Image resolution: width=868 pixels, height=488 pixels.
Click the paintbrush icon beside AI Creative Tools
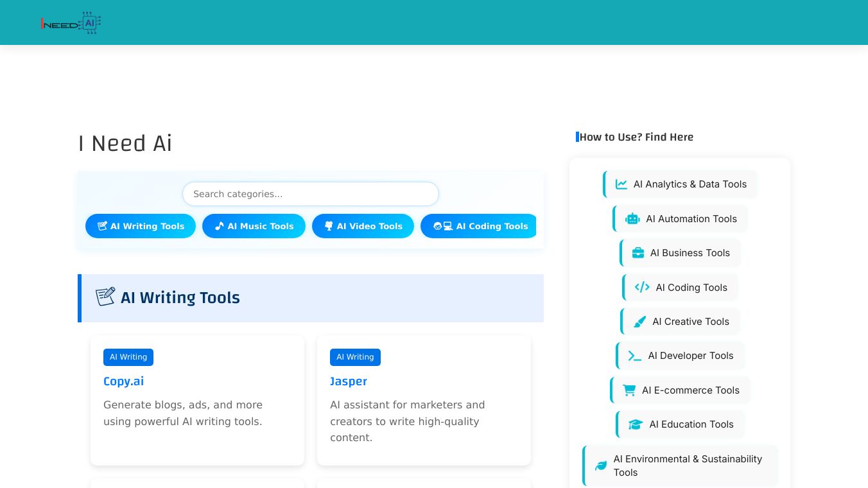(640, 322)
